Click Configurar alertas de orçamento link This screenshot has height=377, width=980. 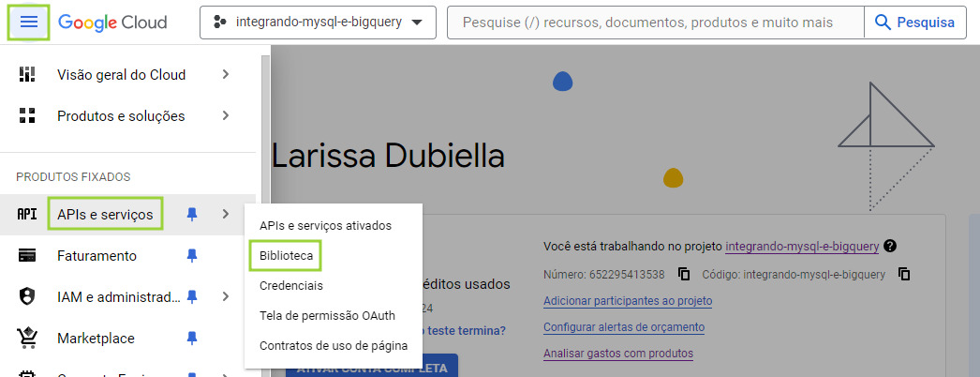click(x=624, y=327)
